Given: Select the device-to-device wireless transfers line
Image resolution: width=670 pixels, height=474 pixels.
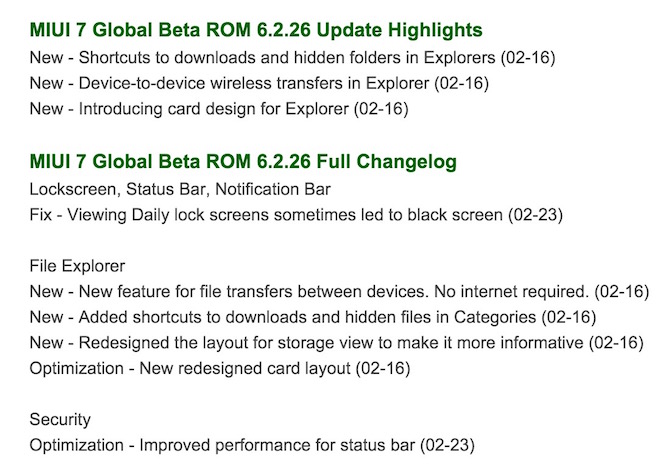Looking at the screenshot, I should pyautogui.click(x=260, y=82).
